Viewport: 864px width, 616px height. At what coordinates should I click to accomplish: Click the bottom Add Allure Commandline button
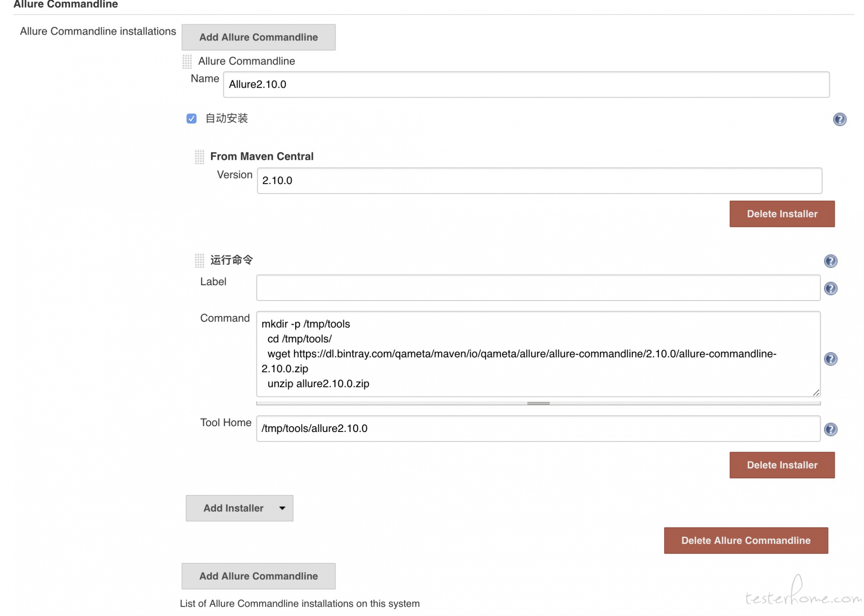[258, 576]
